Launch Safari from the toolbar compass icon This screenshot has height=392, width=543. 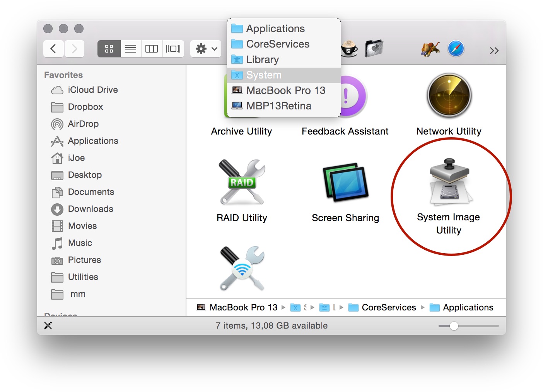click(x=456, y=49)
